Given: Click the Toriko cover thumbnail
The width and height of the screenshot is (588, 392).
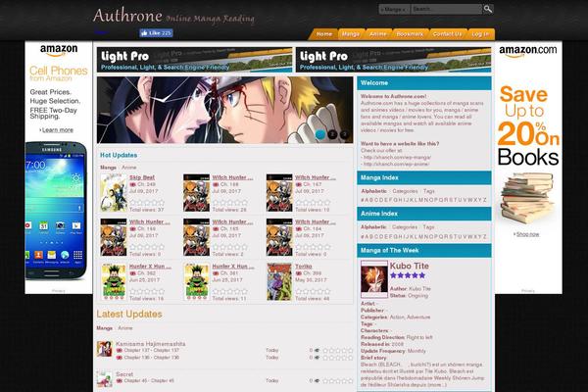Looking at the screenshot, I should point(279,281).
